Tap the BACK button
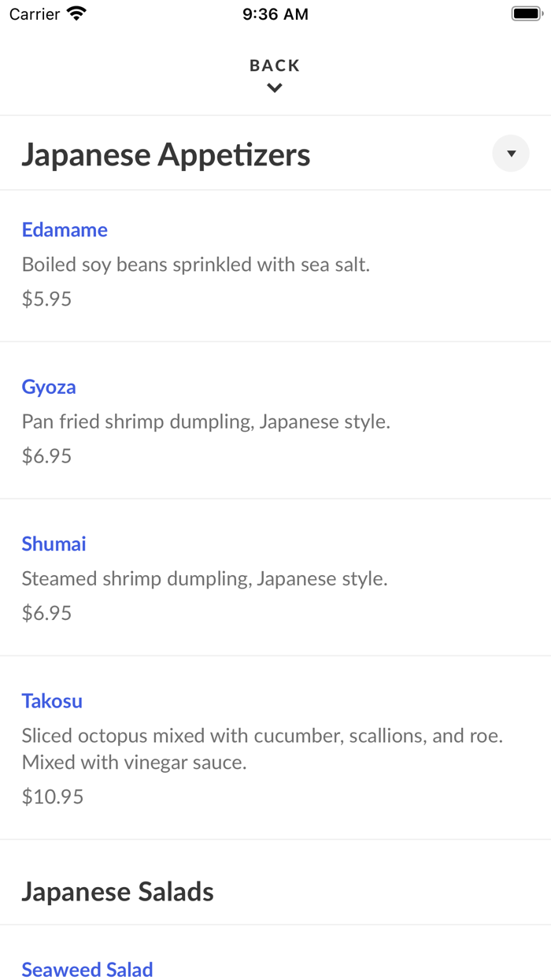 click(274, 65)
